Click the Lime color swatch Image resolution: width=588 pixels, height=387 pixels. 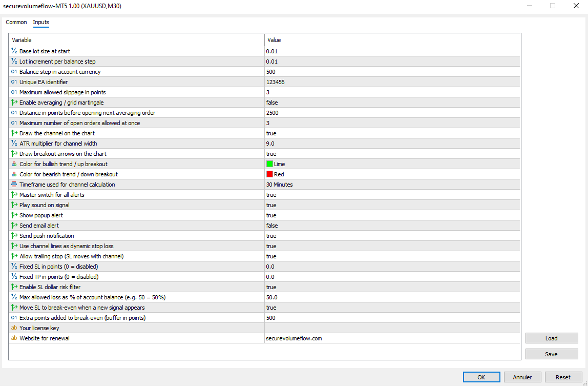pos(269,164)
